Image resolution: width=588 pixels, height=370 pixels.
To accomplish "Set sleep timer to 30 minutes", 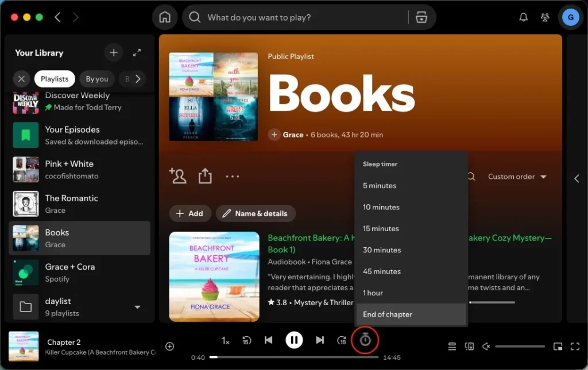I will (x=411, y=250).
